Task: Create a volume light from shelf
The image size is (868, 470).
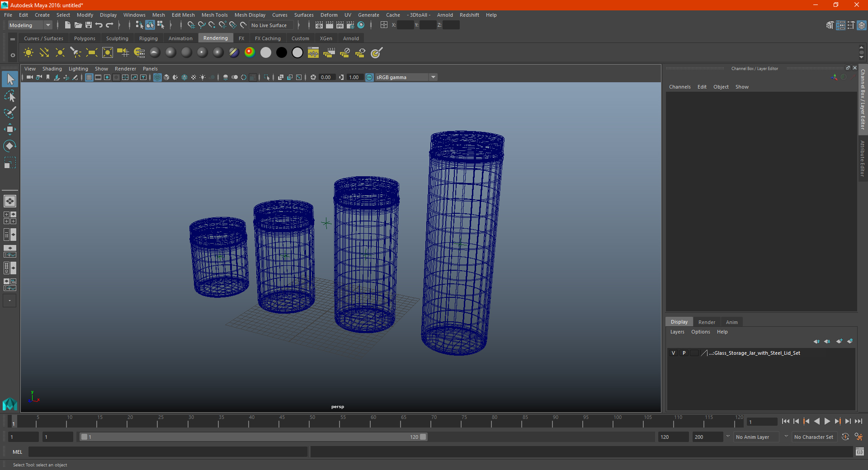Action: 108,53
